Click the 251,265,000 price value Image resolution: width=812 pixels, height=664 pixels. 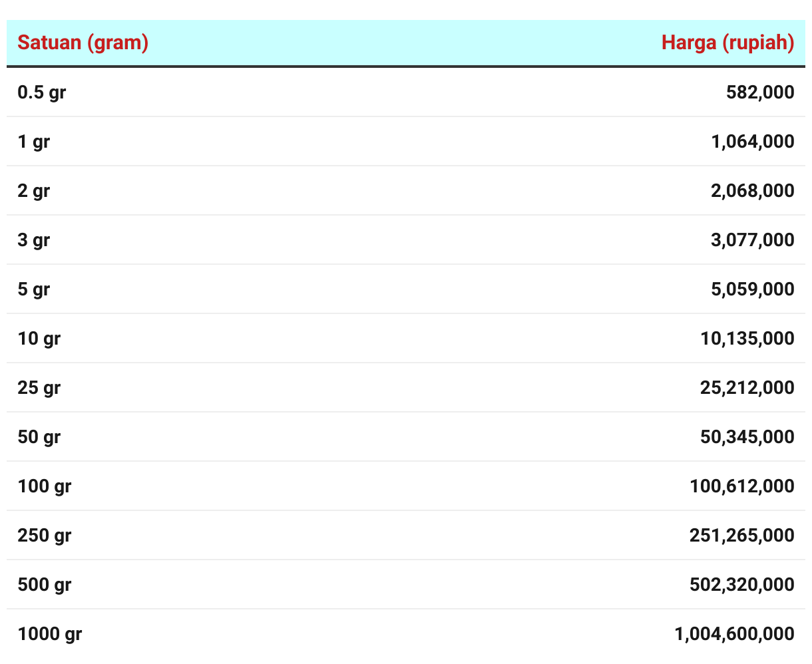(x=742, y=535)
